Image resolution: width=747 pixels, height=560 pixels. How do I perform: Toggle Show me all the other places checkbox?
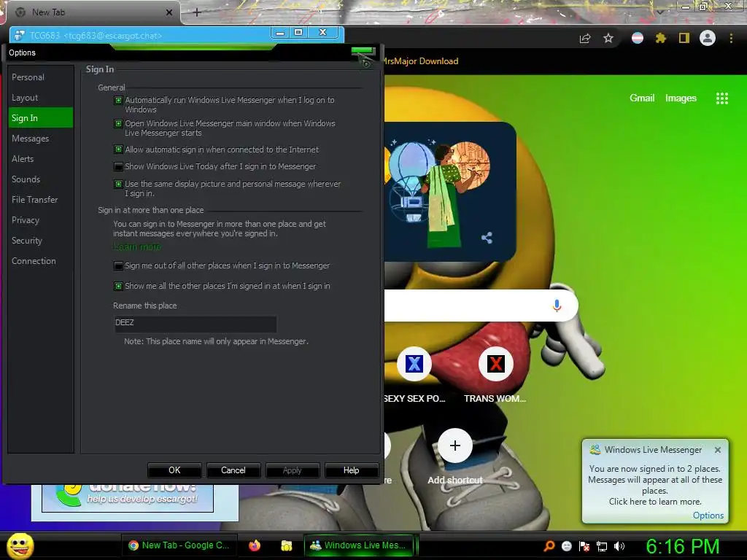point(119,286)
